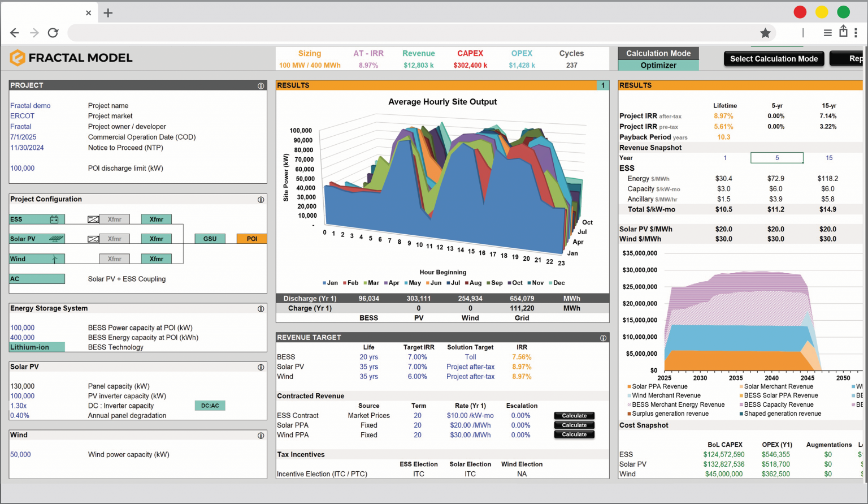
Task: Click the browser bookmark star icon
Action: point(765,33)
